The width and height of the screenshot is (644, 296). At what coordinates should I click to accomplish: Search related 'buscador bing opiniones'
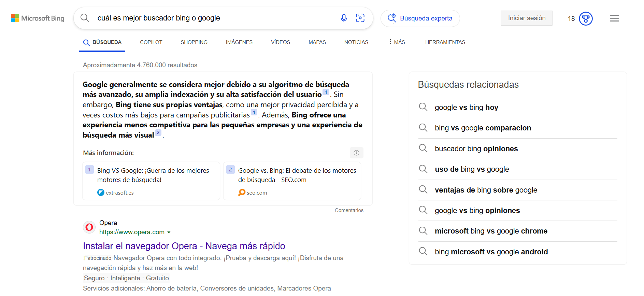click(518, 149)
